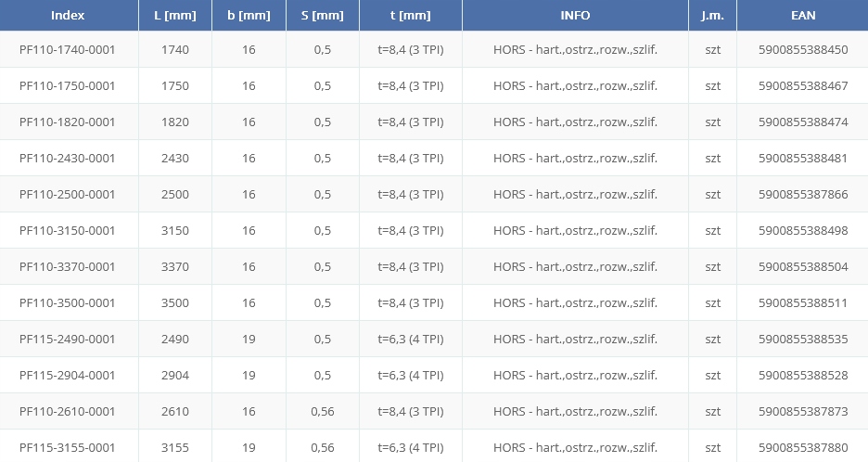The image size is (868, 462).
Task: Click EAN code 5900855388467
Action: [x=802, y=86]
